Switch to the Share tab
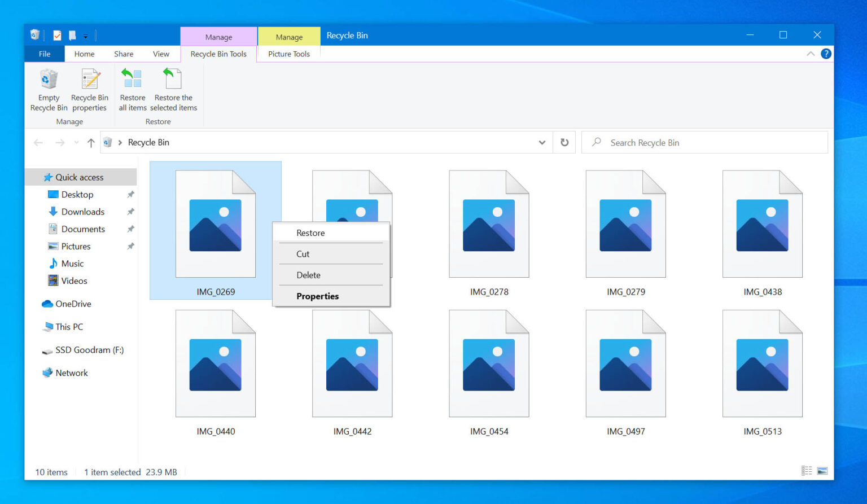The height and width of the screenshot is (504, 867). [123, 54]
